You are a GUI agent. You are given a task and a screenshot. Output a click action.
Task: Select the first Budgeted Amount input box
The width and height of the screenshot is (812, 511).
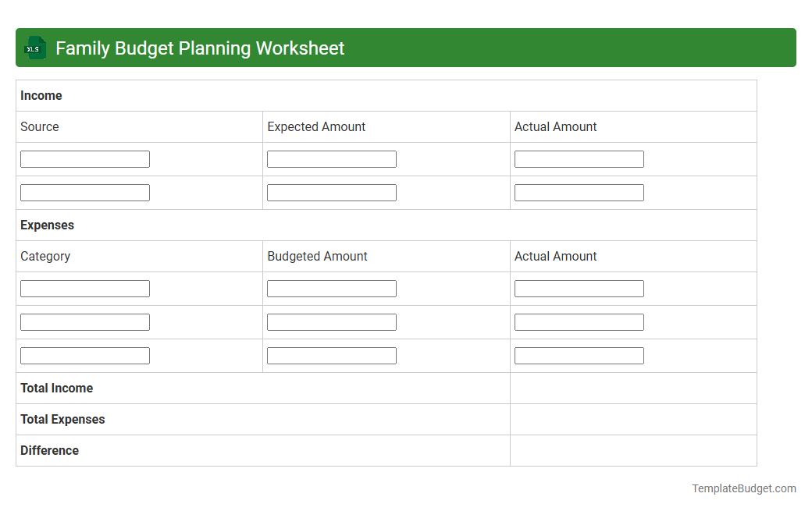click(x=331, y=288)
